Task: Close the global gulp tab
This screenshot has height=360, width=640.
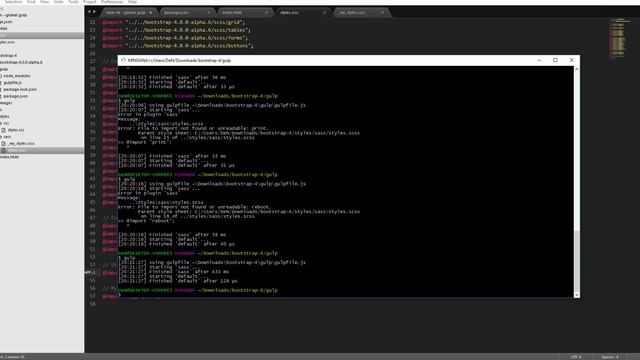Action: coord(151,13)
